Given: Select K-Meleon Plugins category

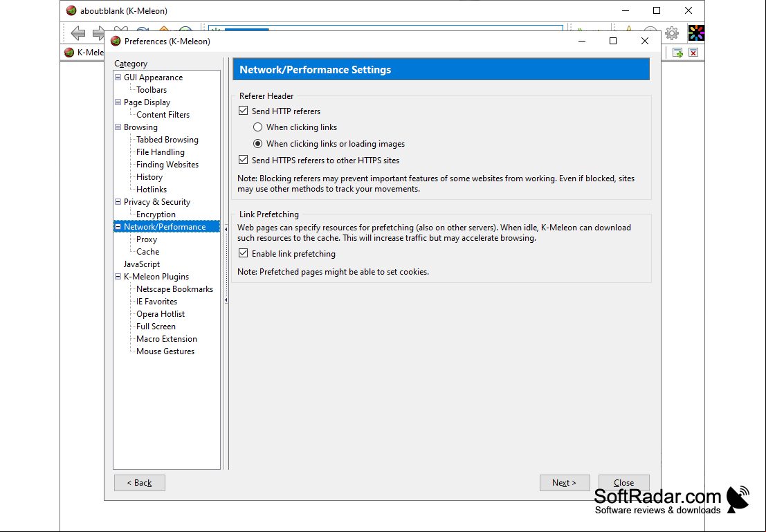Looking at the screenshot, I should 156,277.
